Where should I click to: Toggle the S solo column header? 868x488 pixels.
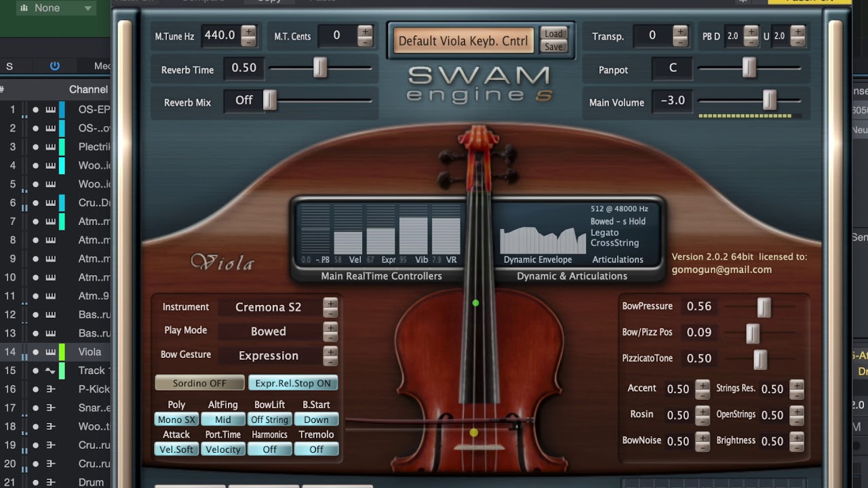click(x=9, y=66)
